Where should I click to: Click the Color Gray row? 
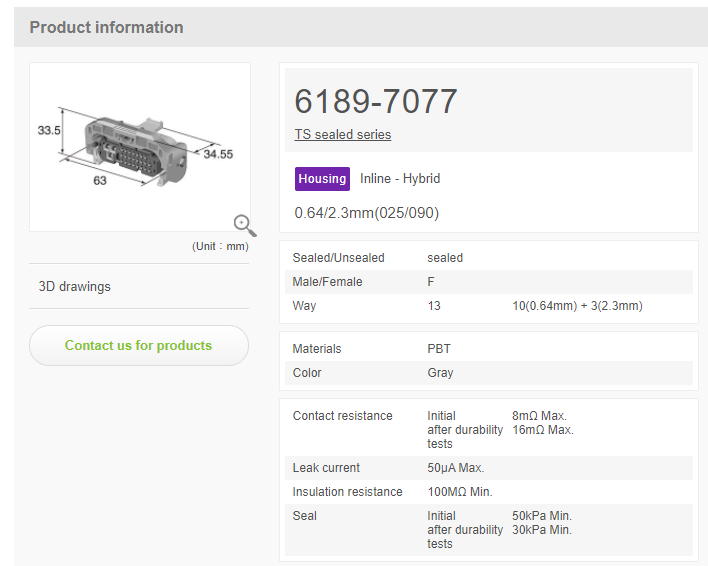pyautogui.click(x=488, y=373)
